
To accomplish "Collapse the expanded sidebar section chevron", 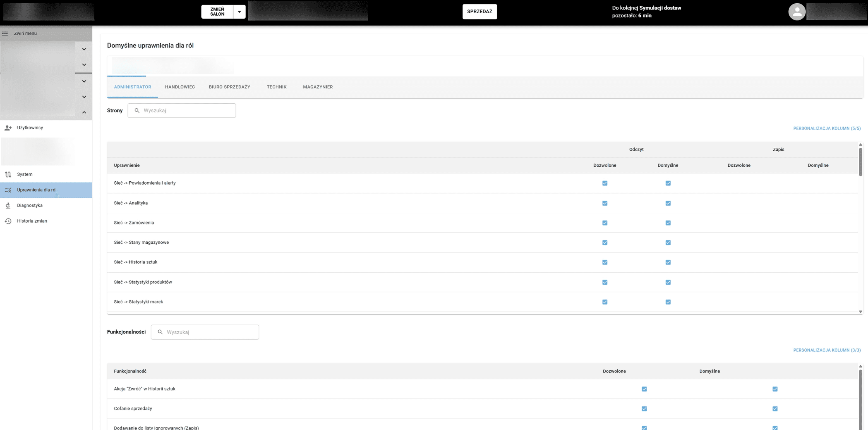I will [x=84, y=112].
